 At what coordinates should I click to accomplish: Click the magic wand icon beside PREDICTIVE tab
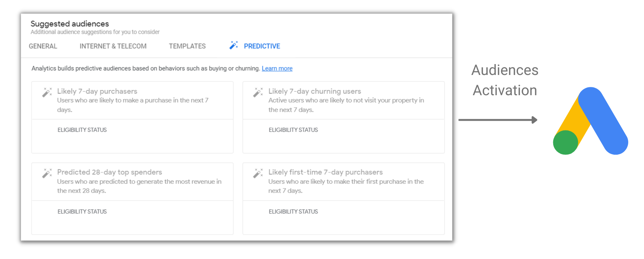[234, 45]
